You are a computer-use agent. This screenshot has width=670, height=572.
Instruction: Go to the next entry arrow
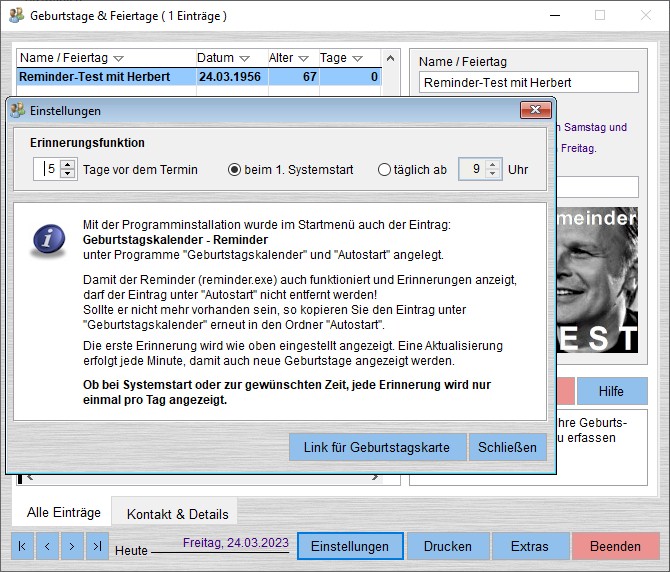tap(72, 546)
